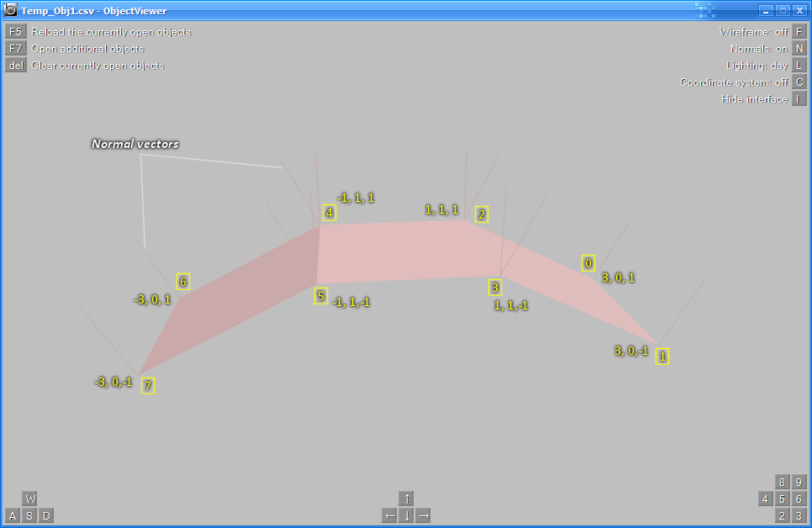Screen dimensions: 812x528
Task: Click the D movement key
Action: pos(46,515)
